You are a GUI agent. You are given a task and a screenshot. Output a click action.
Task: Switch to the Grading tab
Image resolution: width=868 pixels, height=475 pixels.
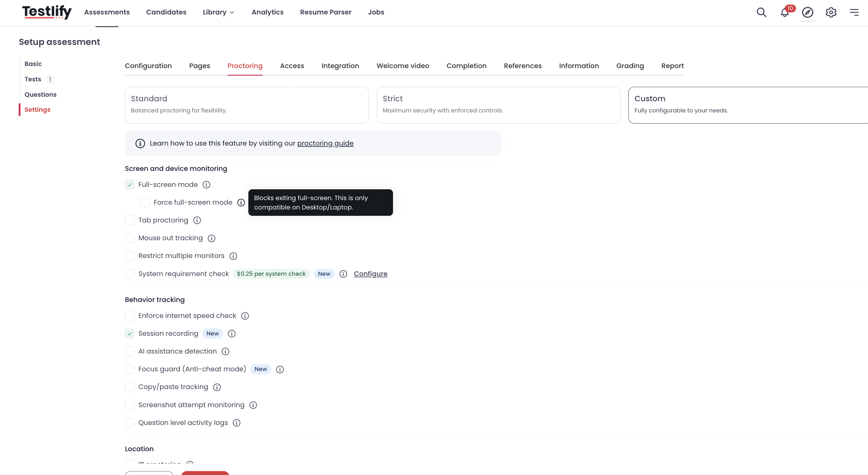point(630,66)
